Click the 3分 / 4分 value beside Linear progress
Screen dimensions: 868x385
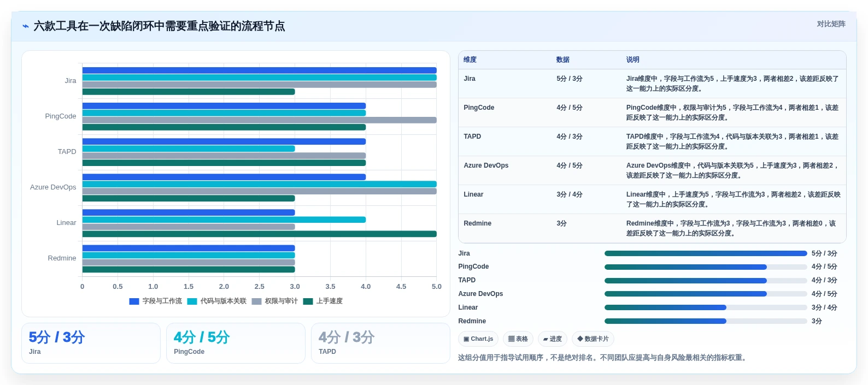pyautogui.click(x=824, y=307)
